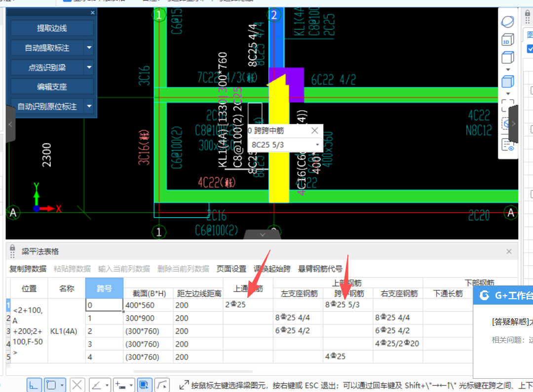
Task: Click the plus-offset dynamic input icon
Action: (120, 385)
